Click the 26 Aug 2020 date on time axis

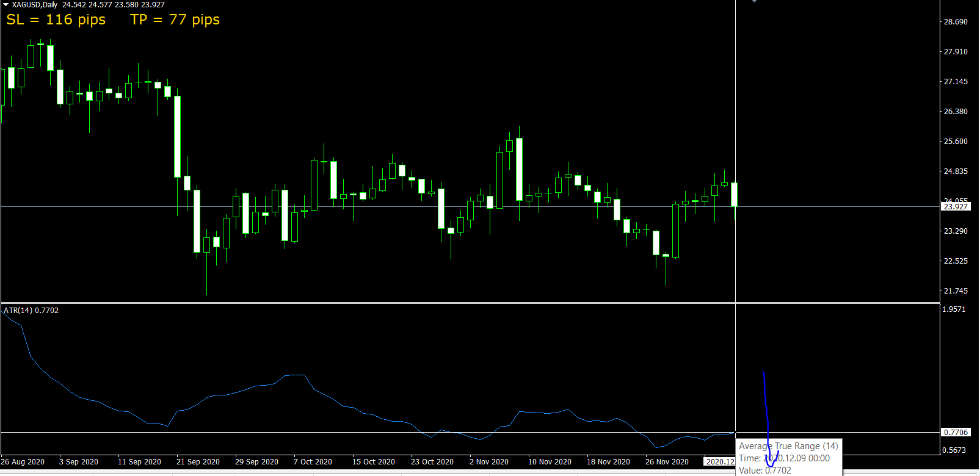(23, 461)
